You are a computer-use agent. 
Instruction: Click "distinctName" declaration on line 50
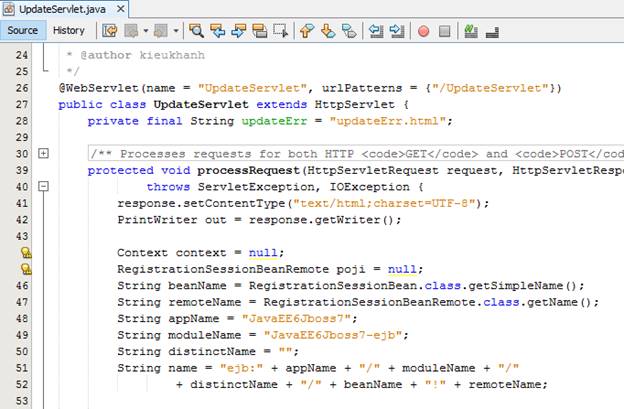(x=212, y=351)
